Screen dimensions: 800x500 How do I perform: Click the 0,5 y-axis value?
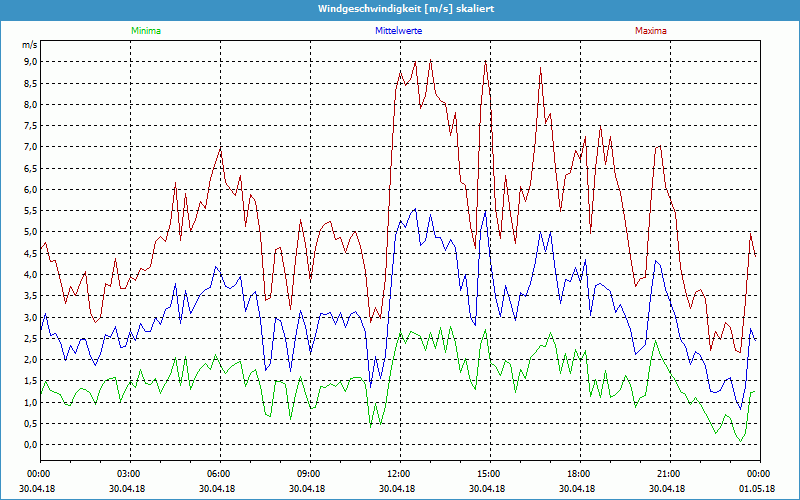(x=31, y=423)
